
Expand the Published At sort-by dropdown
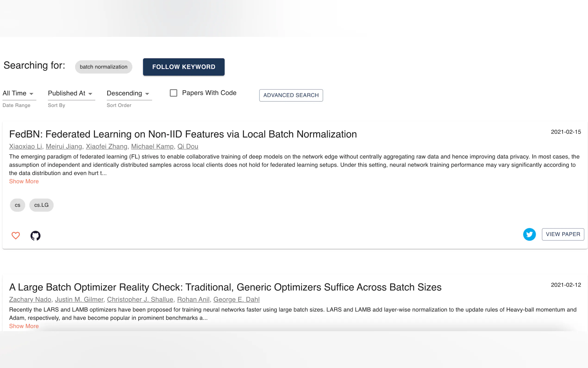pos(71,93)
